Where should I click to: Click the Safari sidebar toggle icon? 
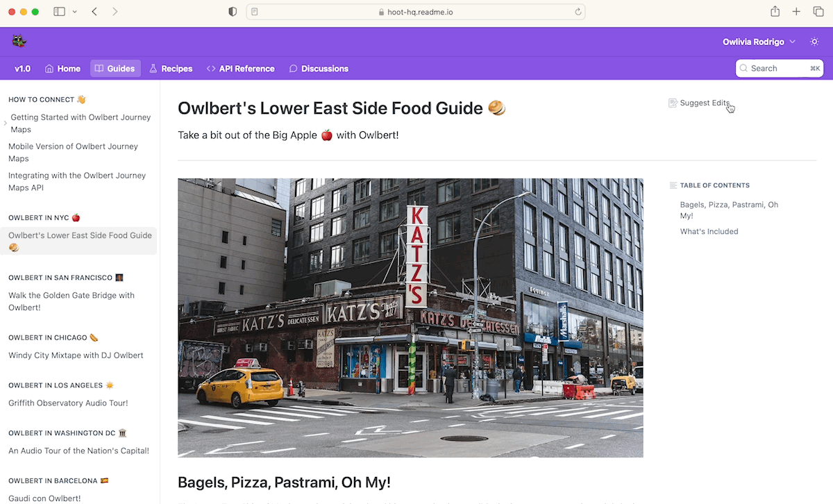[59, 12]
